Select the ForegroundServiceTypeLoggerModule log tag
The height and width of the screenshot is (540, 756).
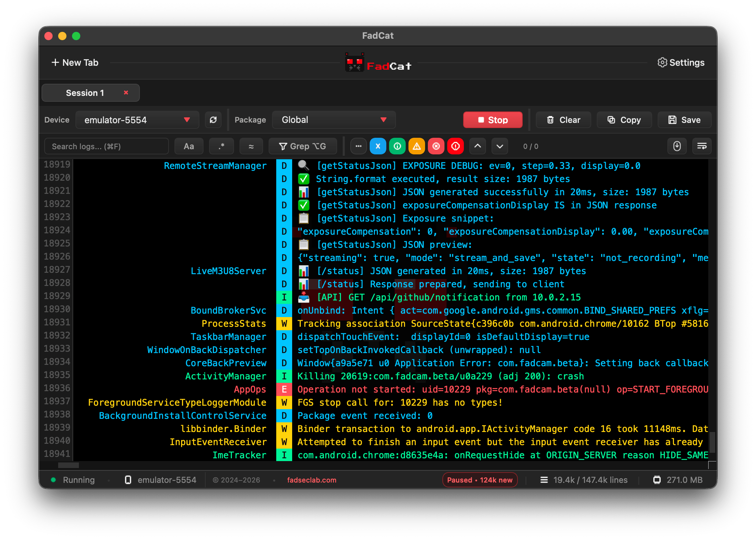click(177, 403)
